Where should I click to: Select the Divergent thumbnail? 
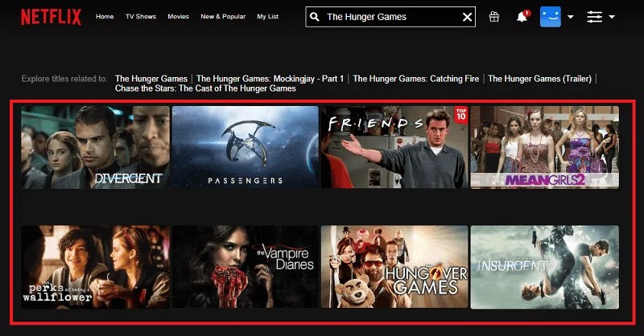[95, 147]
